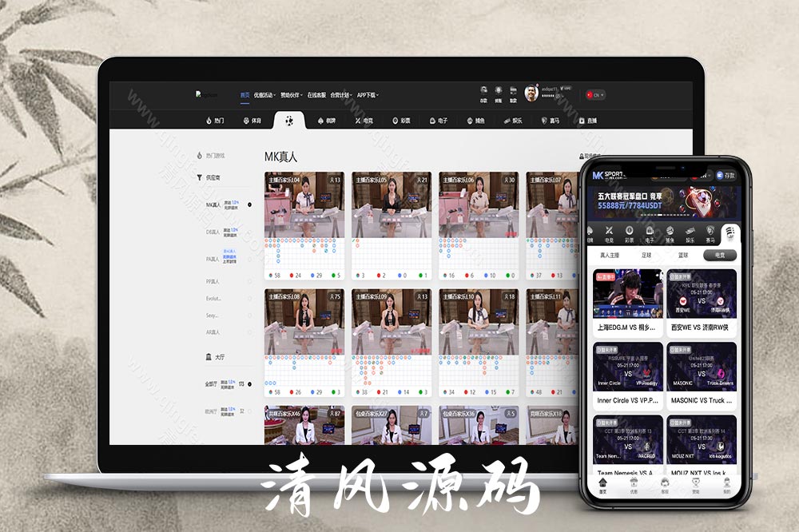Select the PA真人 provider radio button
Screen dimensions: 799x532
click(249, 260)
